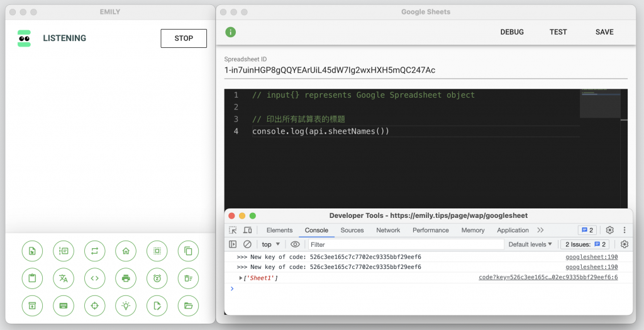This screenshot has height=330, width=644.
Task: Click the text insert form icon
Action: pos(64,251)
